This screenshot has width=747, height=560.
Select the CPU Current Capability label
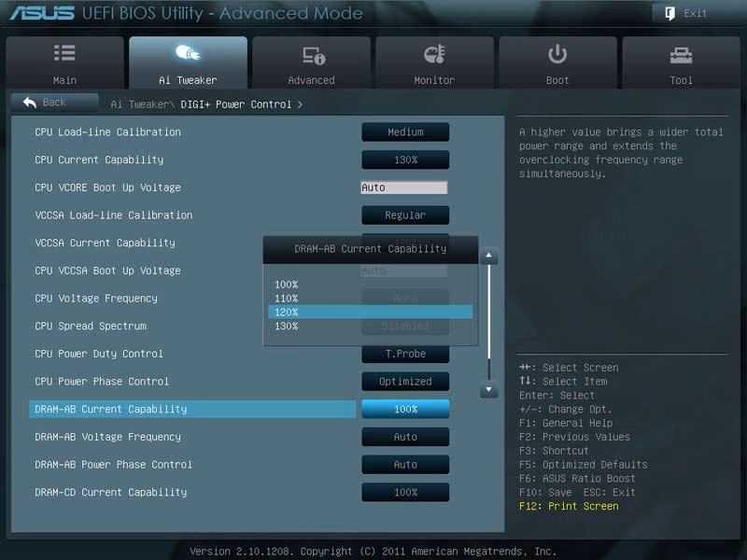point(99,160)
